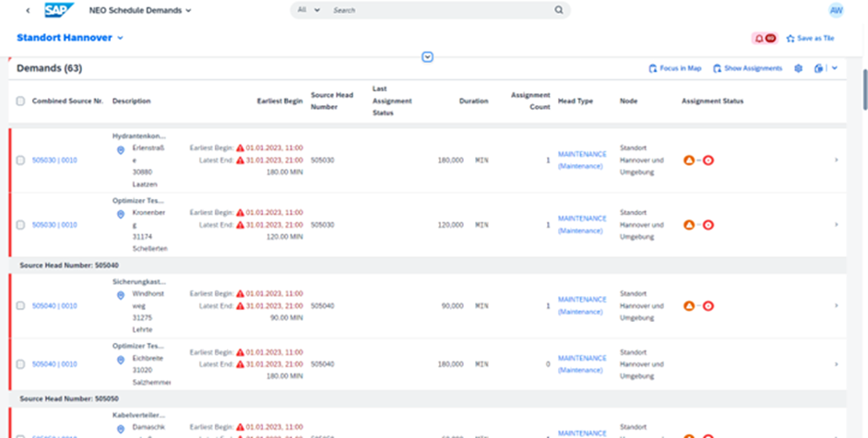
Task: Click Latest End warning icon in Eichbreite row
Action: coord(240,364)
